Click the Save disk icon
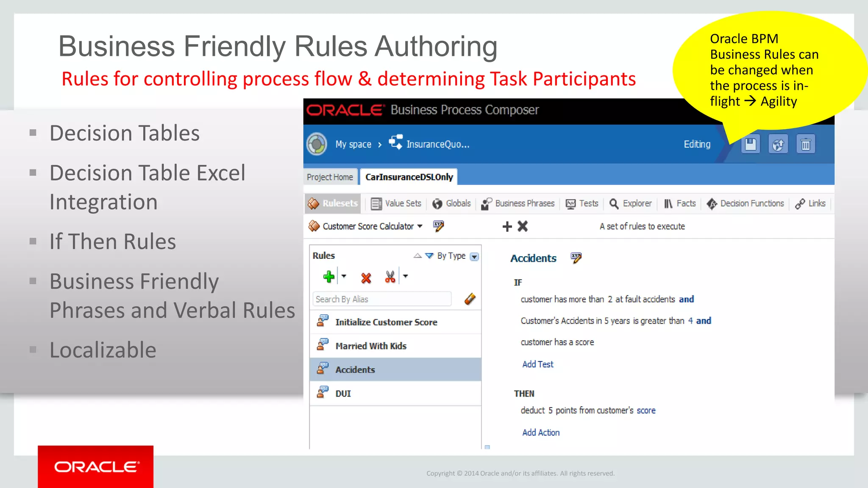The width and height of the screenshot is (868, 488). (x=751, y=144)
